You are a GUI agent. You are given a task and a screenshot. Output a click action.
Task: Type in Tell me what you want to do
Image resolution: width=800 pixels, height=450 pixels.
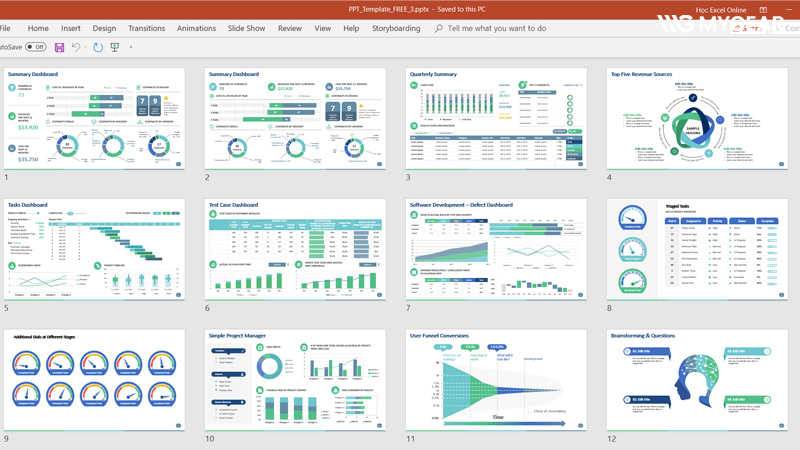point(497,28)
